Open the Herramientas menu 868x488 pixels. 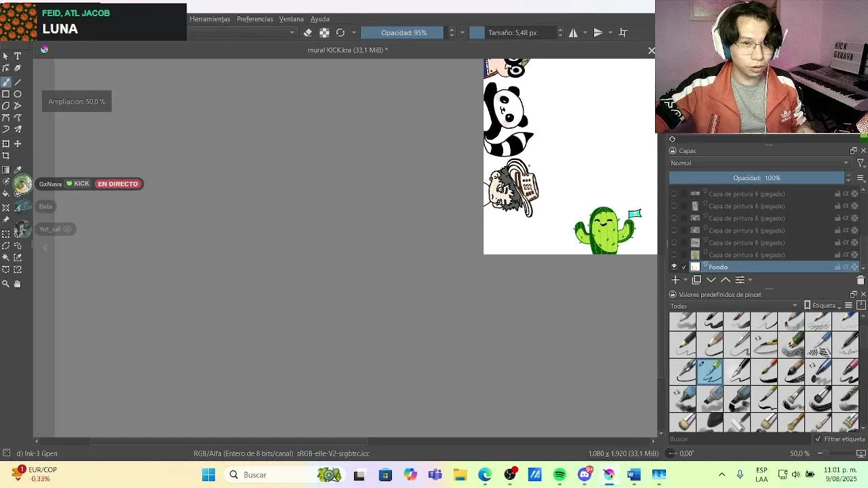210,19
